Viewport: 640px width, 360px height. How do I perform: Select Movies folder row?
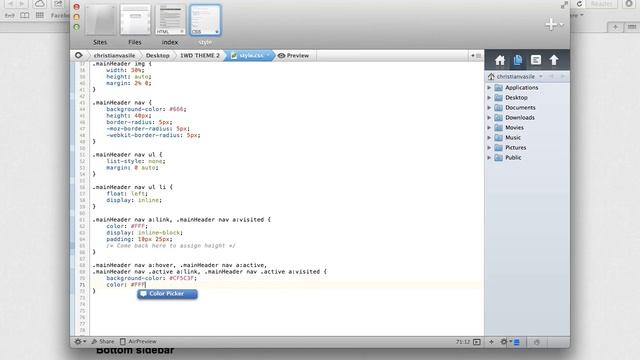click(527, 128)
